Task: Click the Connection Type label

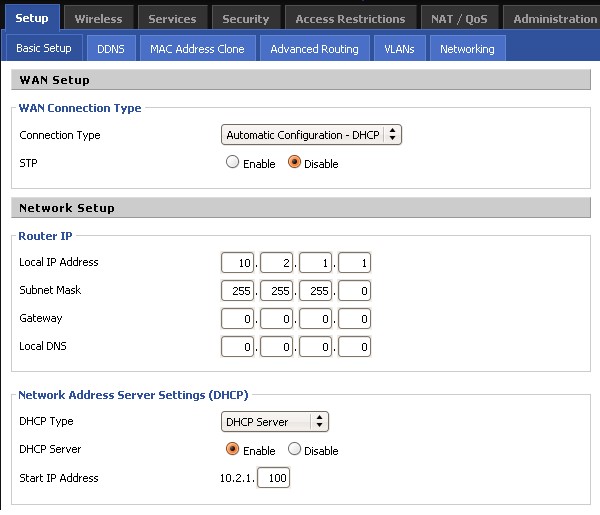Action: click(x=60, y=135)
